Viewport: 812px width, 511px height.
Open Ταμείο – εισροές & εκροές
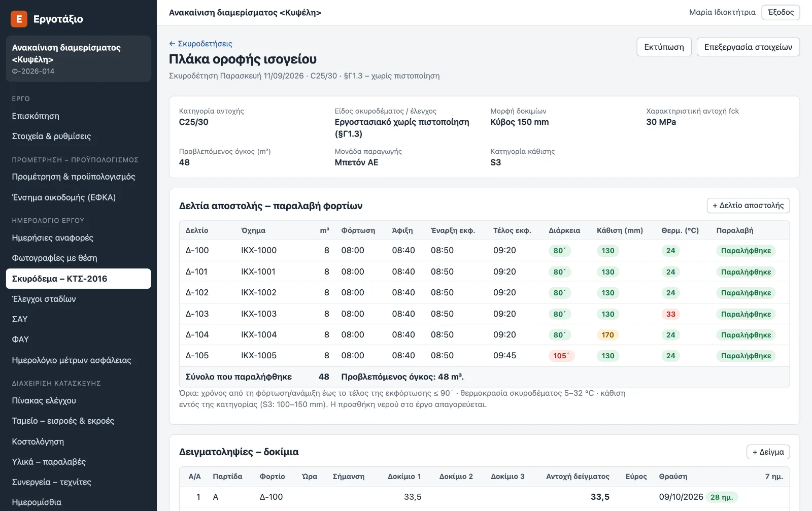pos(78,421)
